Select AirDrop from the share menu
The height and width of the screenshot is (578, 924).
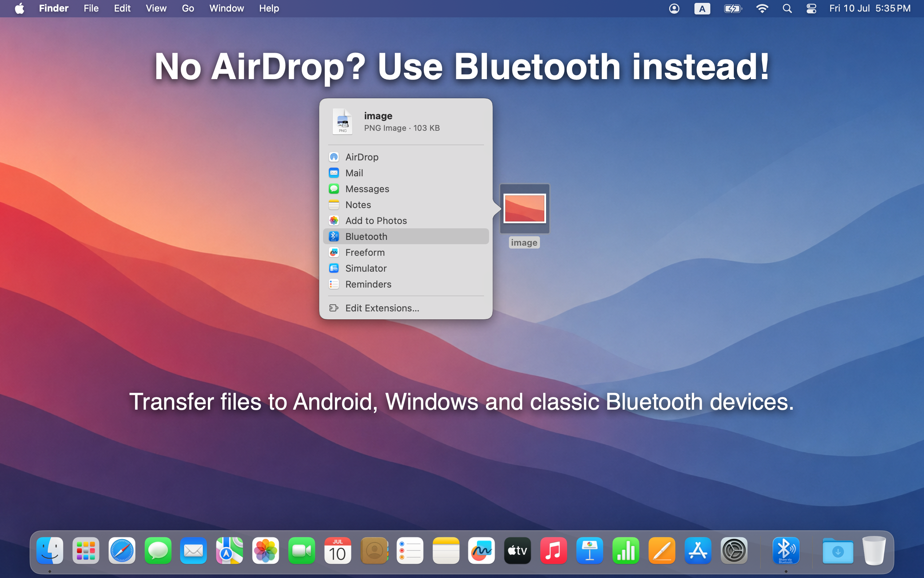405,157
